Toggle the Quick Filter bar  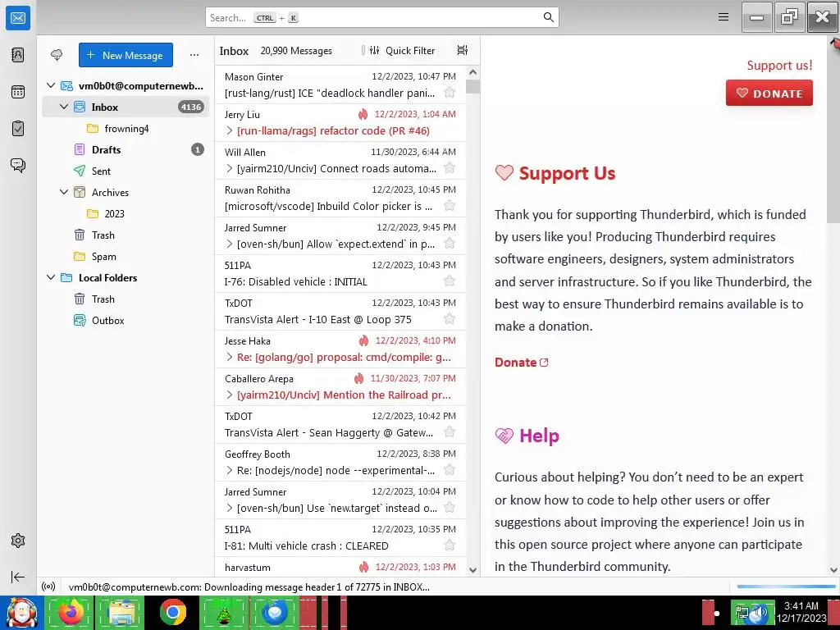tap(402, 50)
